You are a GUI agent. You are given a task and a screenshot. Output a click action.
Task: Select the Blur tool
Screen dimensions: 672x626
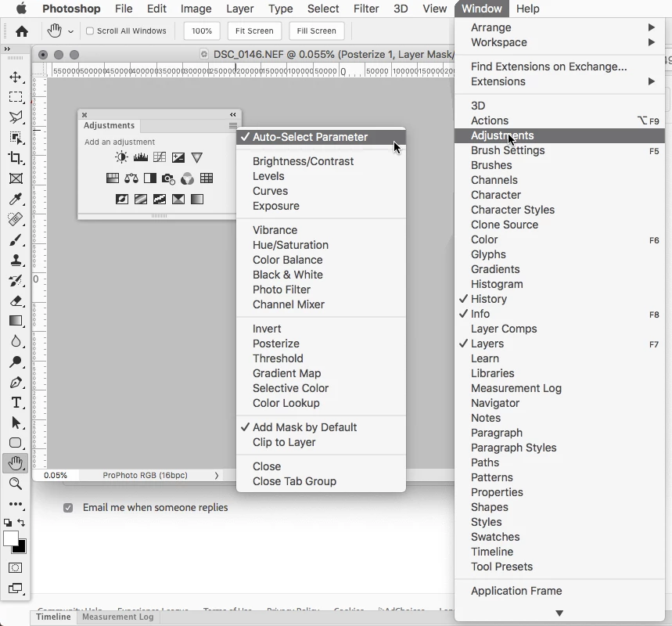[x=16, y=341]
